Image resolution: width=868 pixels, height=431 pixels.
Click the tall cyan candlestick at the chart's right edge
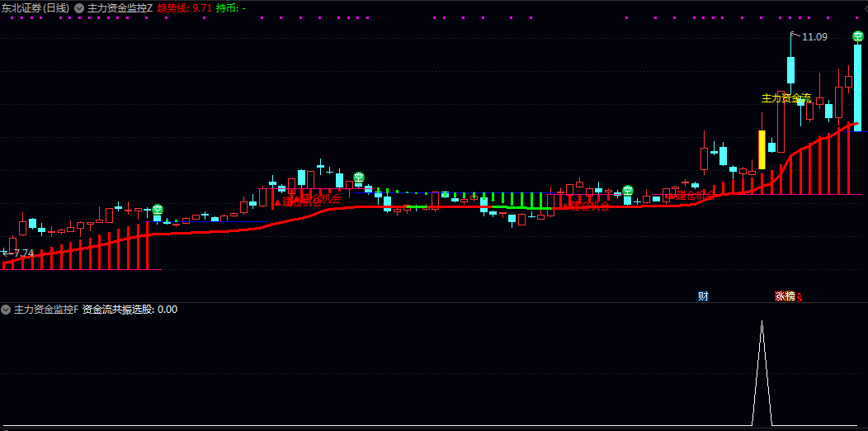(857, 88)
